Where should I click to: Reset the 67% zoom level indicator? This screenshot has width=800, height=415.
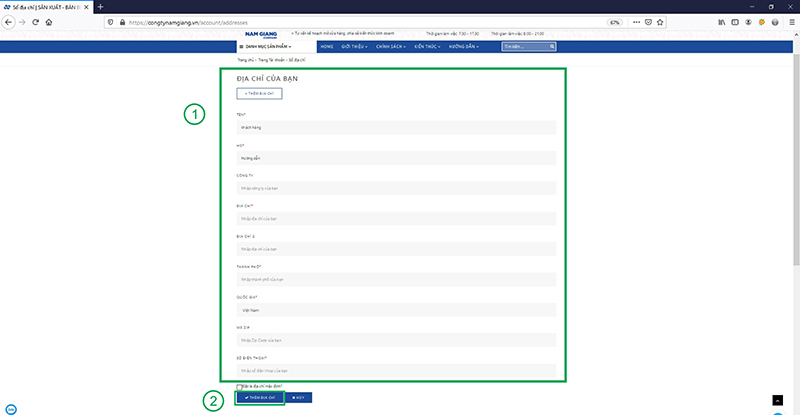pos(615,22)
